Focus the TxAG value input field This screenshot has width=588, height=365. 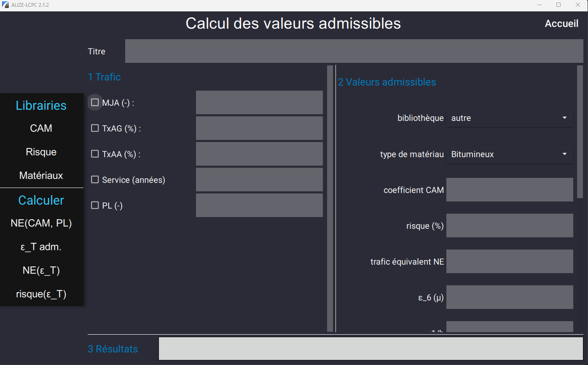point(259,128)
